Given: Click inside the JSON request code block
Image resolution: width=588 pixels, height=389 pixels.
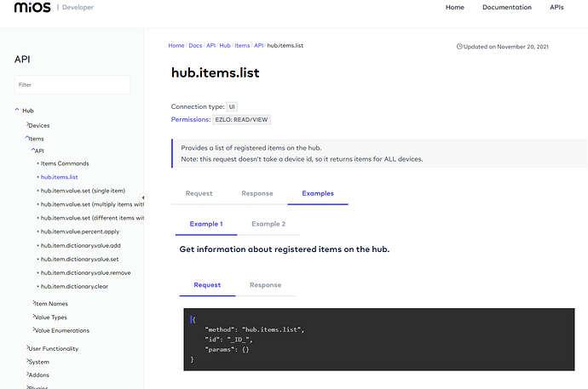Looking at the screenshot, I should (x=378, y=340).
